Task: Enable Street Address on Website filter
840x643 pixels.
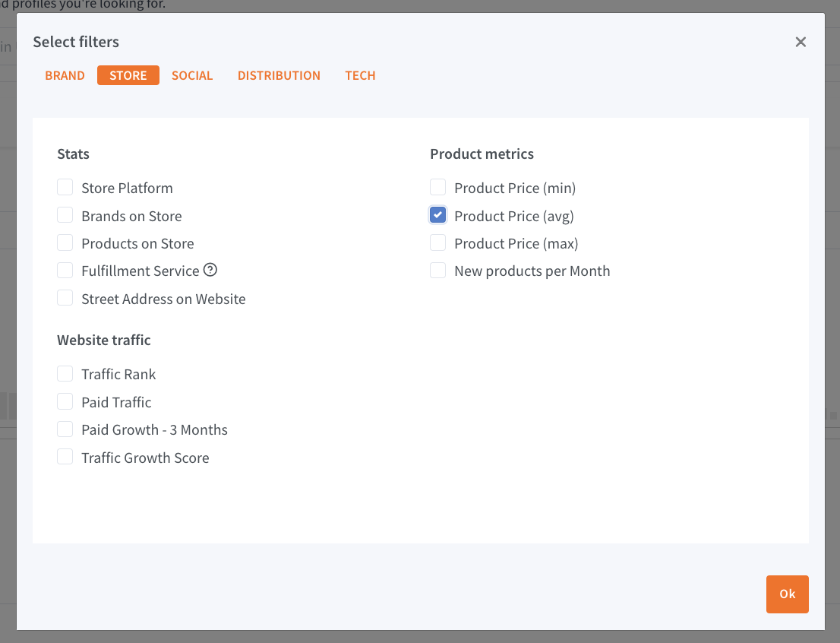Action: click(65, 299)
